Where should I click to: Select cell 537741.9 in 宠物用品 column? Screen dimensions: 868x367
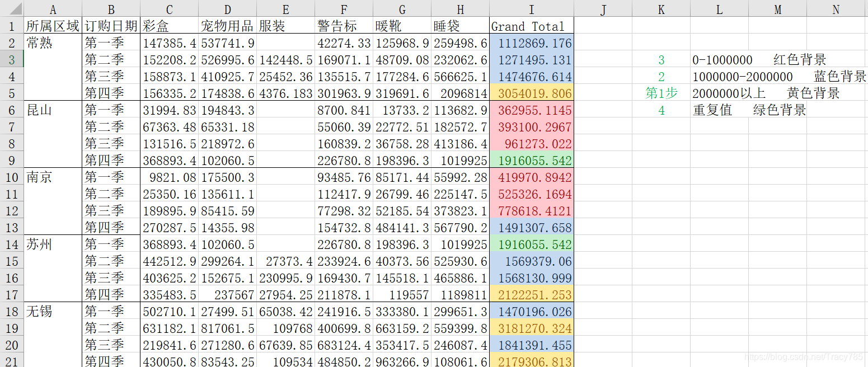[x=228, y=43]
